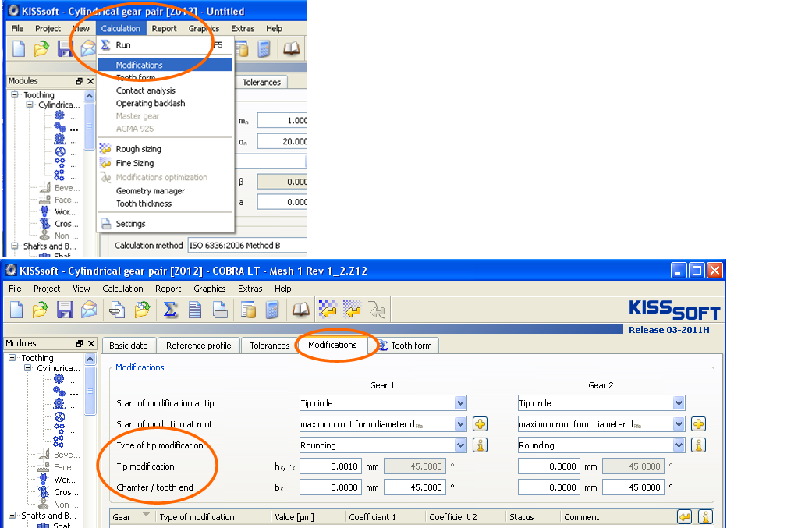Click the Fine sizing icon in COBRA LT toolbar
Screen dimensions: 812x528
click(x=352, y=310)
